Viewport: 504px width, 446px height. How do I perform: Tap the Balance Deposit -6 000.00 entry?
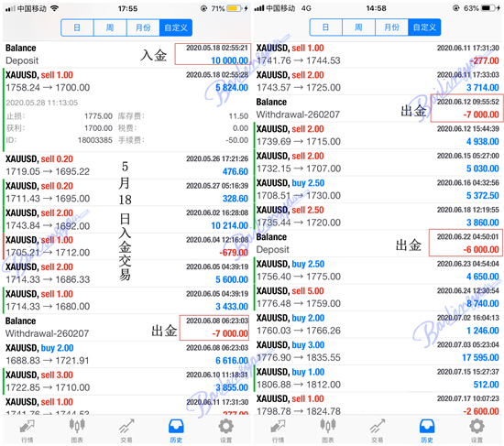point(378,243)
